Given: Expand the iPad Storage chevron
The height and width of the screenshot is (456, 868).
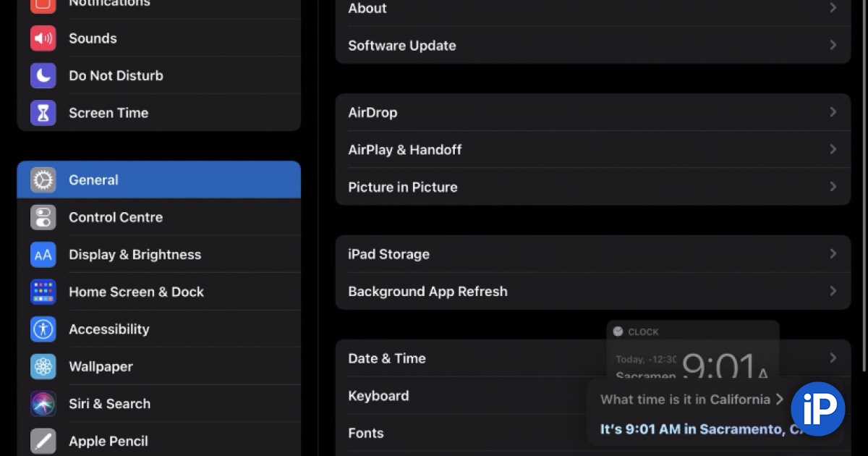Looking at the screenshot, I should 833,253.
